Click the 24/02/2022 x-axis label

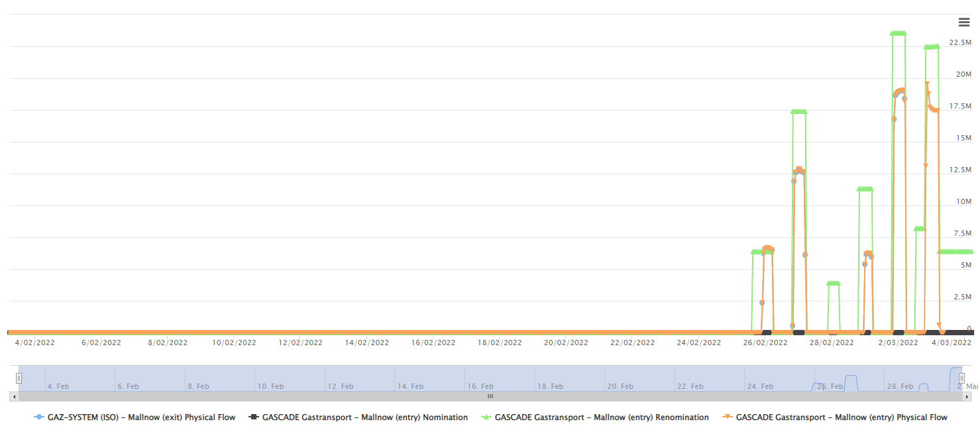click(x=699, y=343)
